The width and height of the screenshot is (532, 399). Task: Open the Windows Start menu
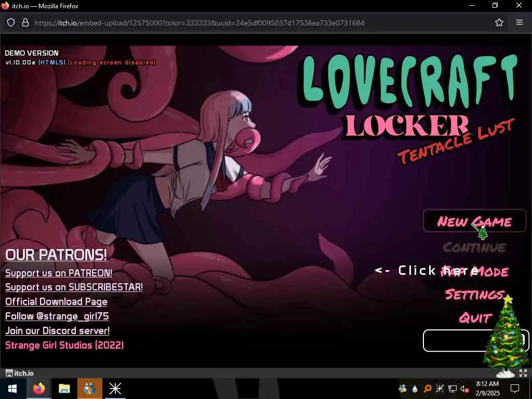(x=13, y=389)
